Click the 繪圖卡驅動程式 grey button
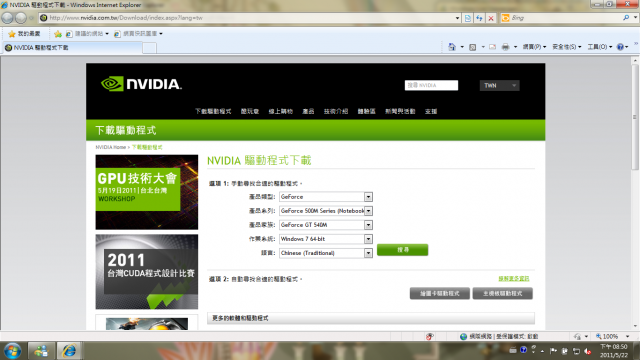Viewport: 640px width, 360px height. click(440, 293)
